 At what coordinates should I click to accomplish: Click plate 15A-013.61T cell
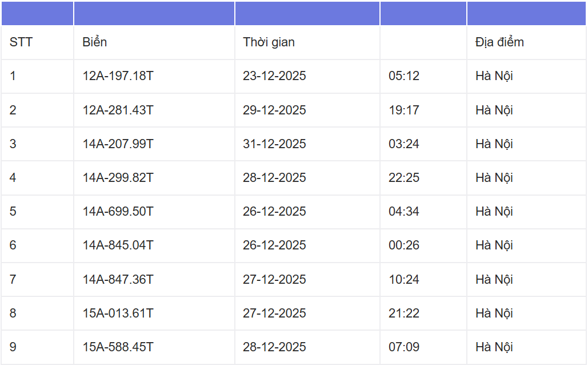[118, 313]
